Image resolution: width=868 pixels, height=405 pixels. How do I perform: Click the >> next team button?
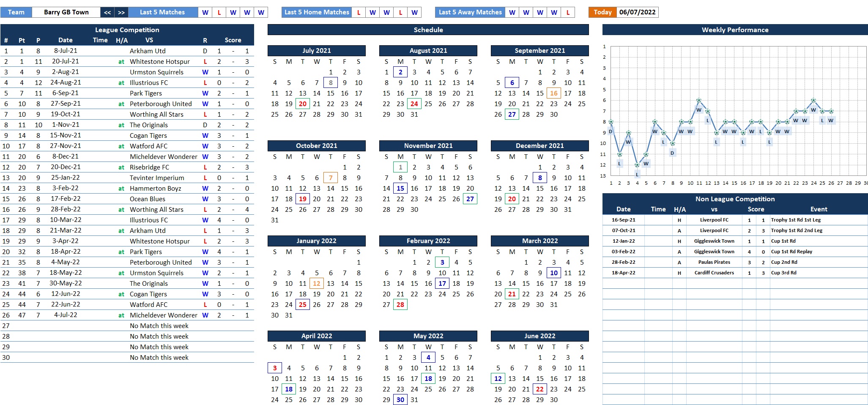tap(121, 12)
